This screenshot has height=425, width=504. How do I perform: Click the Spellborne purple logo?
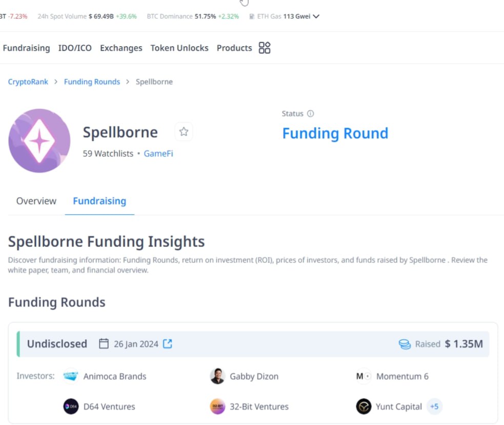pyautogui.click(x=39, y=140)
